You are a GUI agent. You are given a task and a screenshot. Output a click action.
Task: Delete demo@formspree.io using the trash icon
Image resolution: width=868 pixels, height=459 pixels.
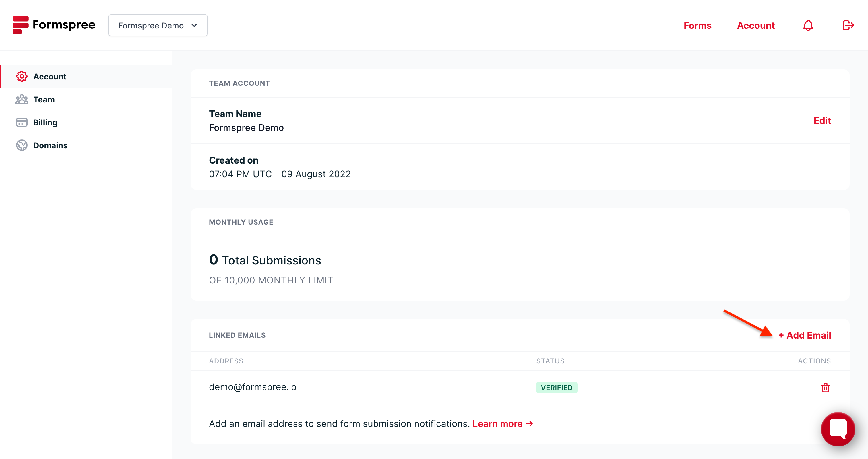coord(825,388)
